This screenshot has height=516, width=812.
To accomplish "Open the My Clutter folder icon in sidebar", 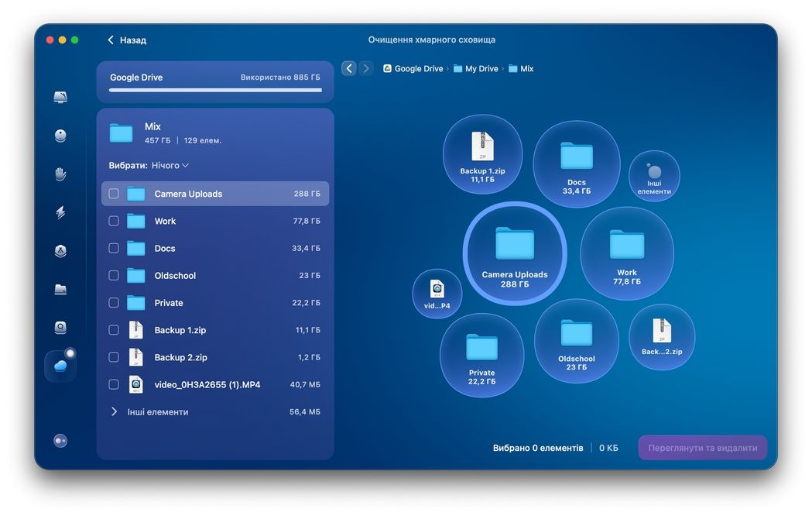I will [60, 289].
